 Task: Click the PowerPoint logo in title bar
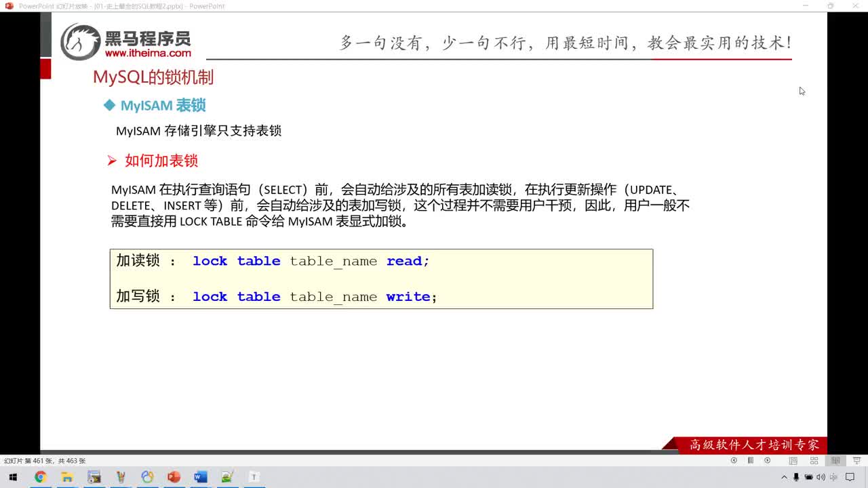tap(9, 6)
